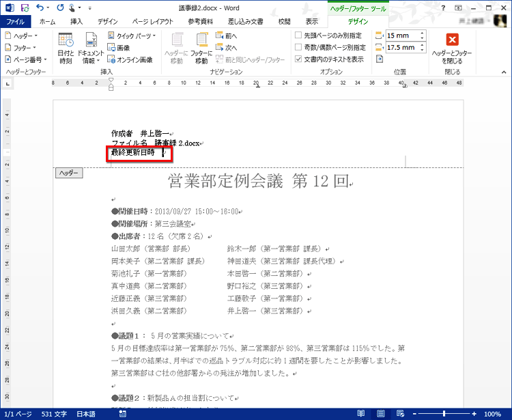Click the insert alignment tab icon

click(x=380, y=59)
